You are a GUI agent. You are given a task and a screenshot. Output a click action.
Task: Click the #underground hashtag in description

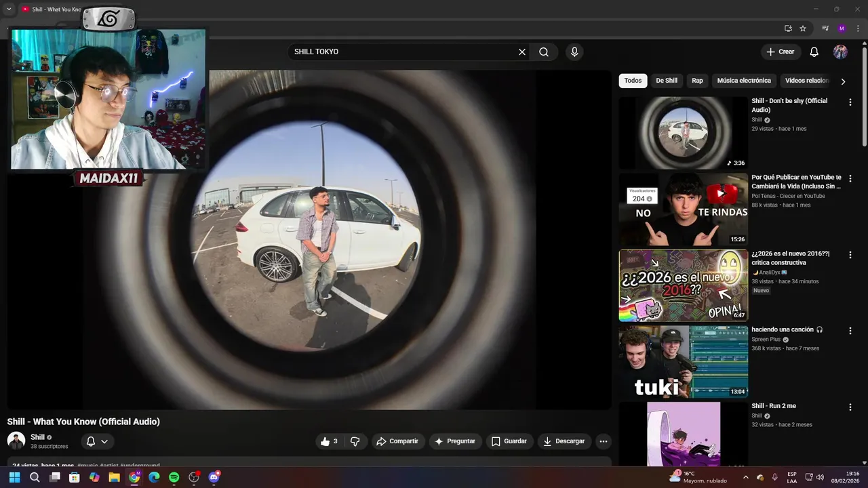140,465
